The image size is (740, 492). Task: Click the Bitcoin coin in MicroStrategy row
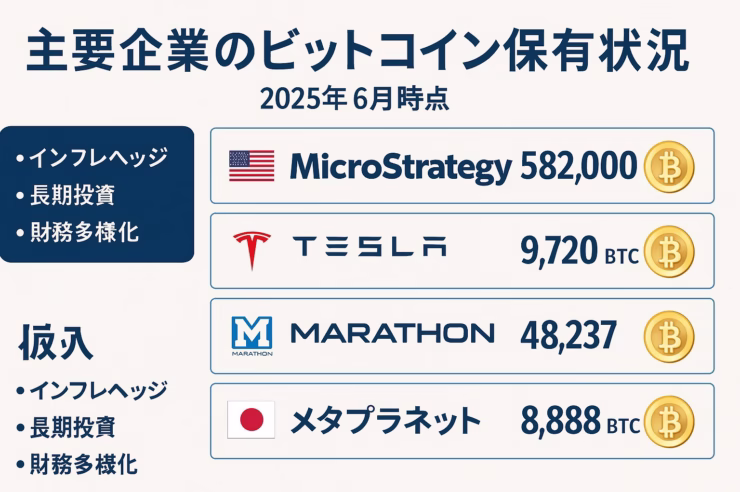pyautogui.click(x=669, y=167)
